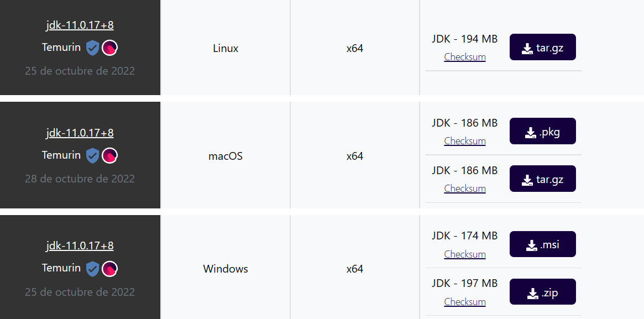This screenshot has height=319, width=644.
Task: Download the macOS .pkg installer
Action: [x=542, y=132]
